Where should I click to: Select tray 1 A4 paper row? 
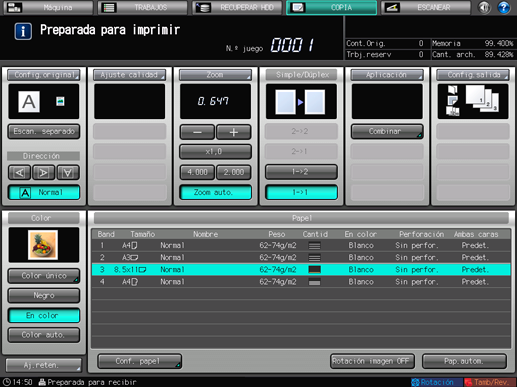point(301,246)
